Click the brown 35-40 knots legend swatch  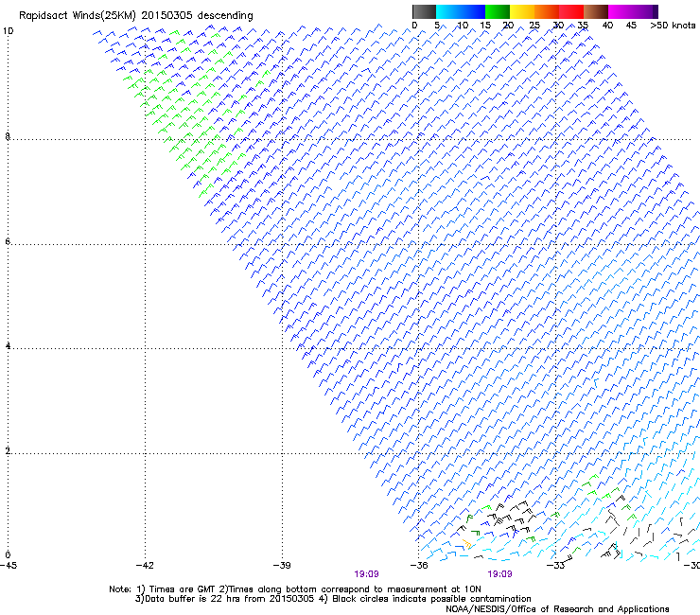596,11
